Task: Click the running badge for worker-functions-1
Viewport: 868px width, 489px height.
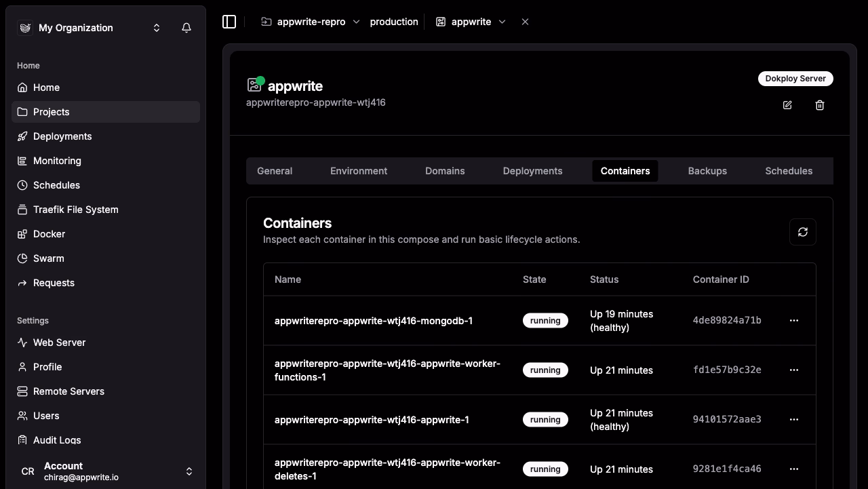Action: tap(545, 370)
